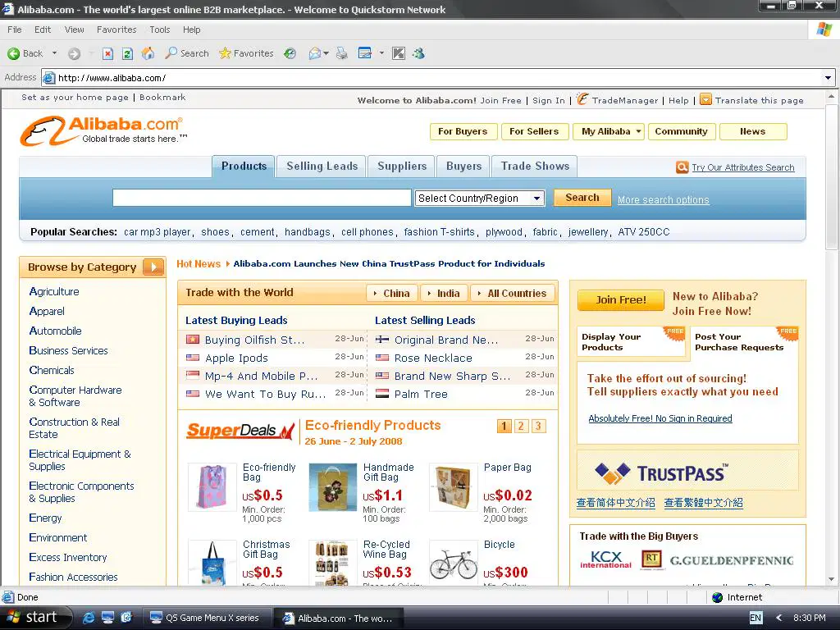Open the Tools menu

pyautogui.click(x=160, y=30)
